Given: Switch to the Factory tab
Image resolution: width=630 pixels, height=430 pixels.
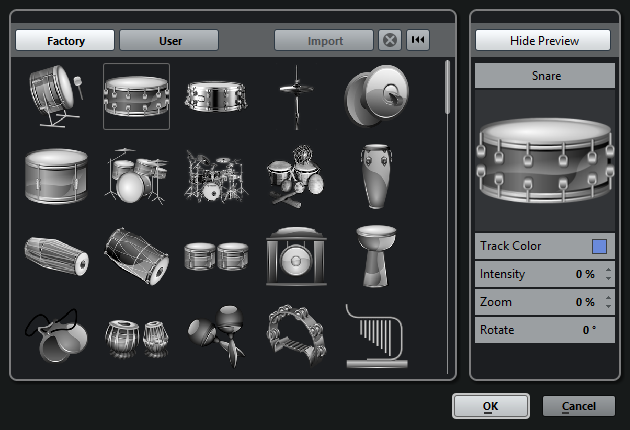Looking at the screenshot, I should click(65, 40).
